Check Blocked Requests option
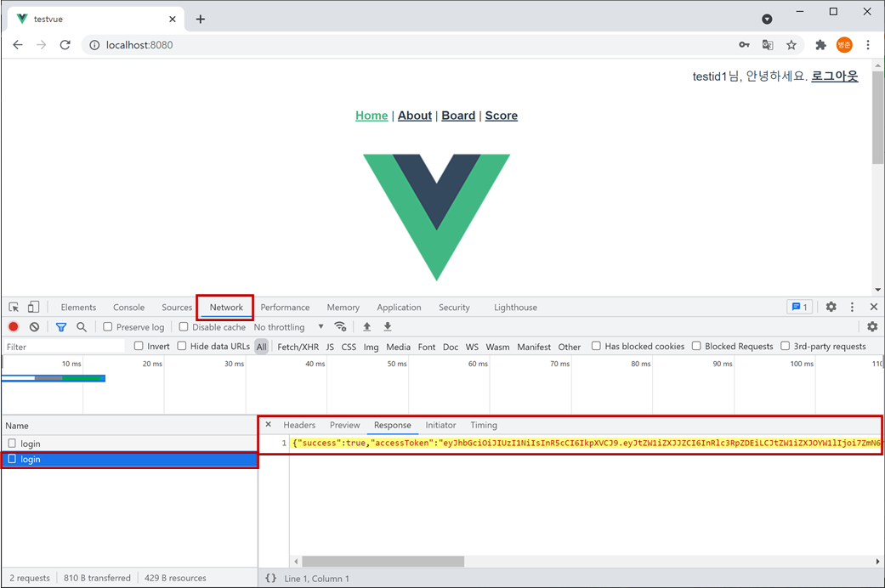The image size is (885, 588). [x=696, y=346]
